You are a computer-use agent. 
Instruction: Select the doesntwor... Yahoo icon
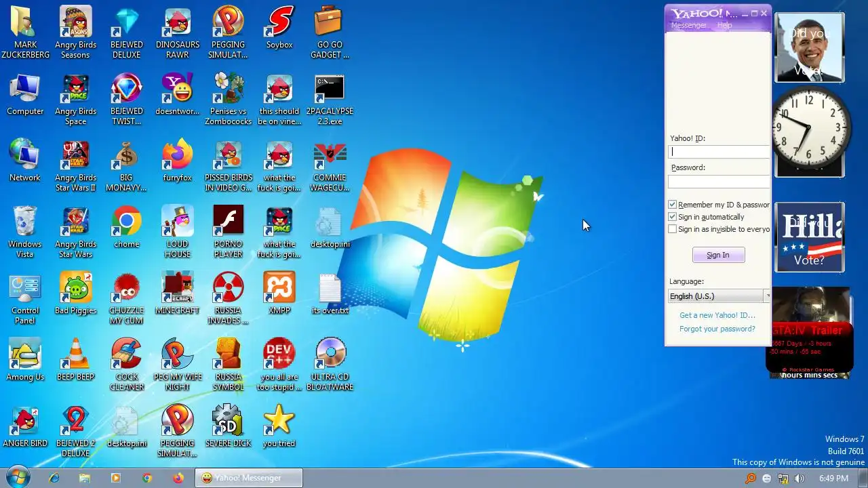tap(178, 95)
